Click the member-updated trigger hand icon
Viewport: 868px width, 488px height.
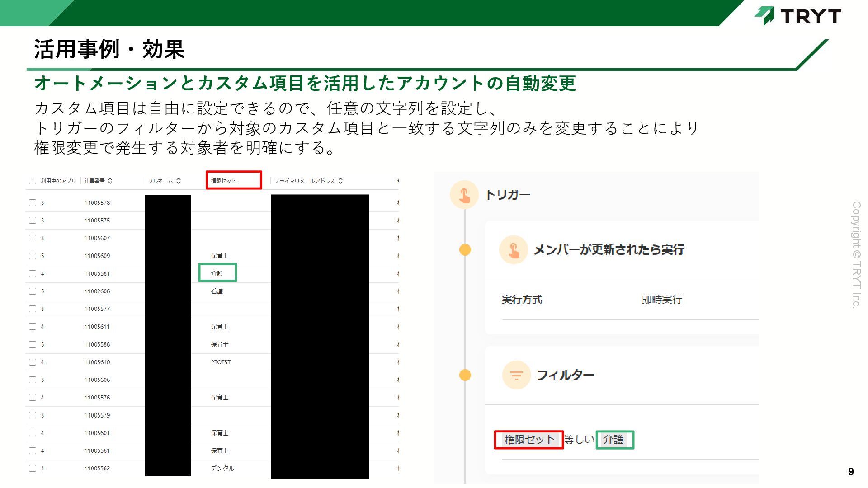coord(514,250)
